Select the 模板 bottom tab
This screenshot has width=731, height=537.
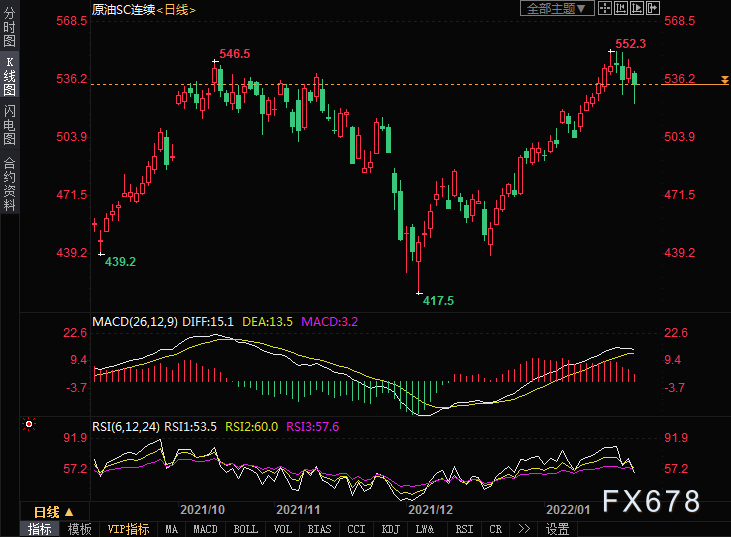[x=79, y=529]
